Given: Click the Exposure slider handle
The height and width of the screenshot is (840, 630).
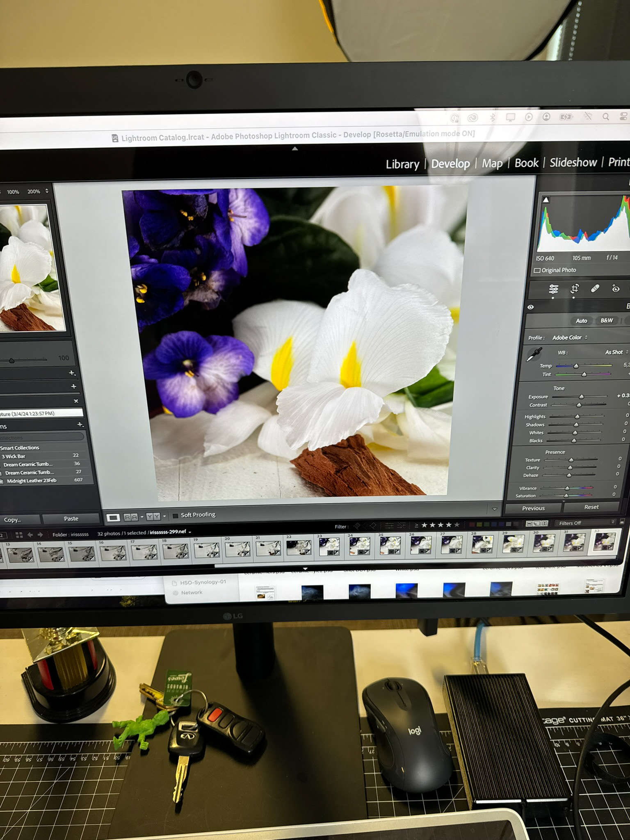Looking at the screenshot, I should coord(581,397).
